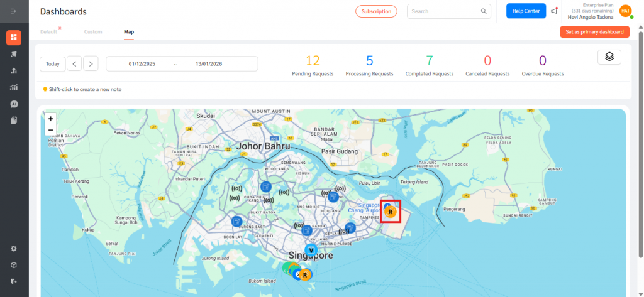Open the start date picker 01/12/2025
The width and height of the screenshot is (644, 297).
click(142, 64)
